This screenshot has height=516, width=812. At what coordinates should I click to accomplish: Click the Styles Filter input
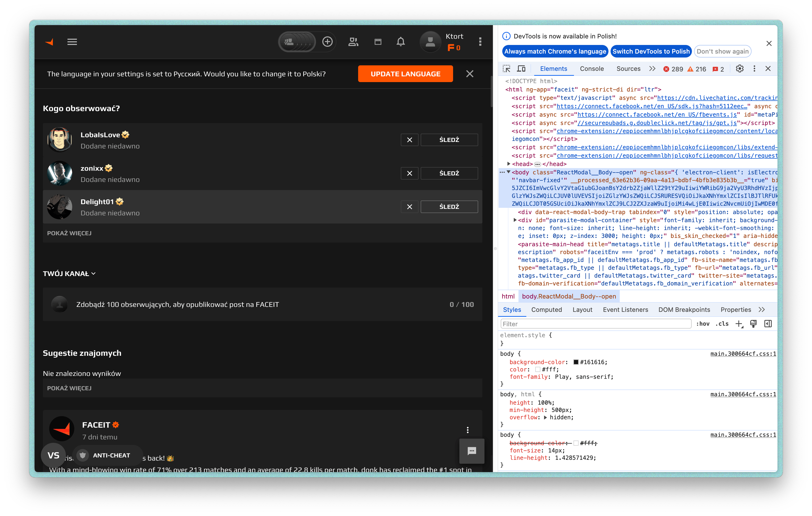point(596,324)
